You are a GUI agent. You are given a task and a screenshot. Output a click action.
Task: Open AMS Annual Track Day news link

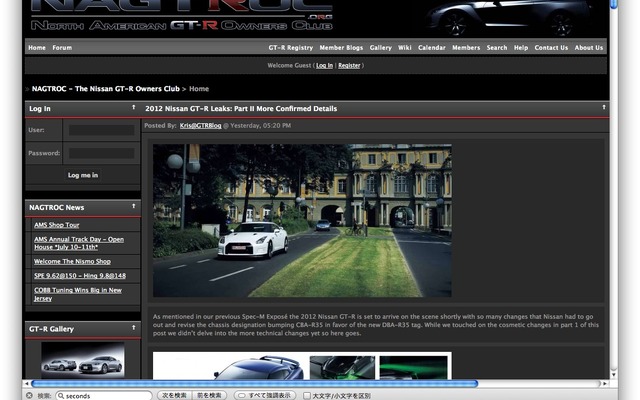[79, 243]
